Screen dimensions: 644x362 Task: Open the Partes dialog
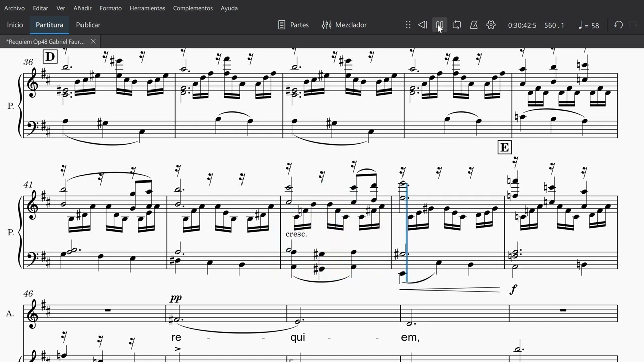[x=293, y=25]
